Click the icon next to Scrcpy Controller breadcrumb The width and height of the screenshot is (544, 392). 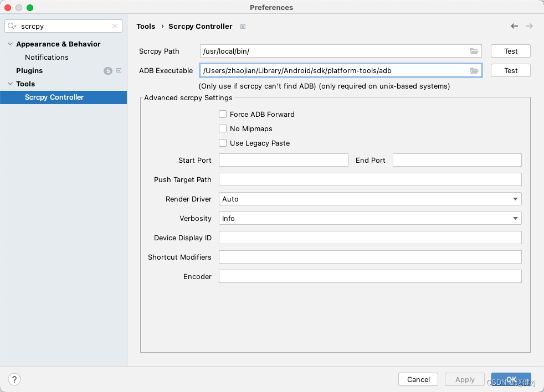click(242, 26)
